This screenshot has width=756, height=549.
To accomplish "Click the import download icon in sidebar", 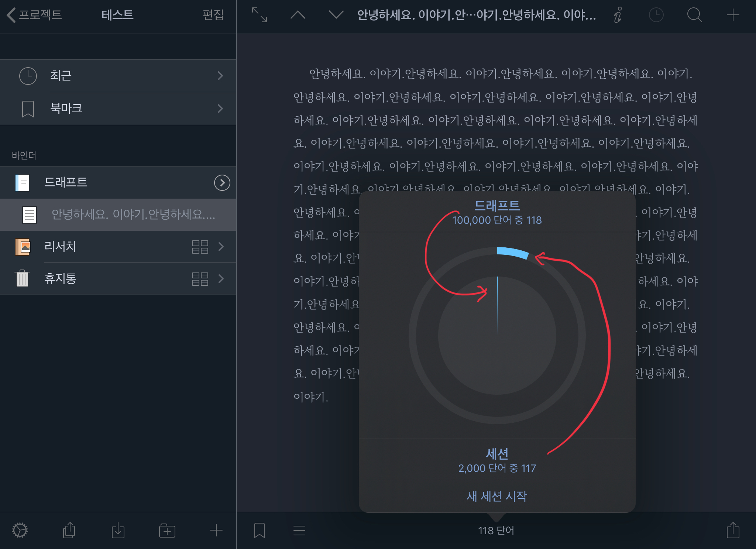I will point(118,531).
